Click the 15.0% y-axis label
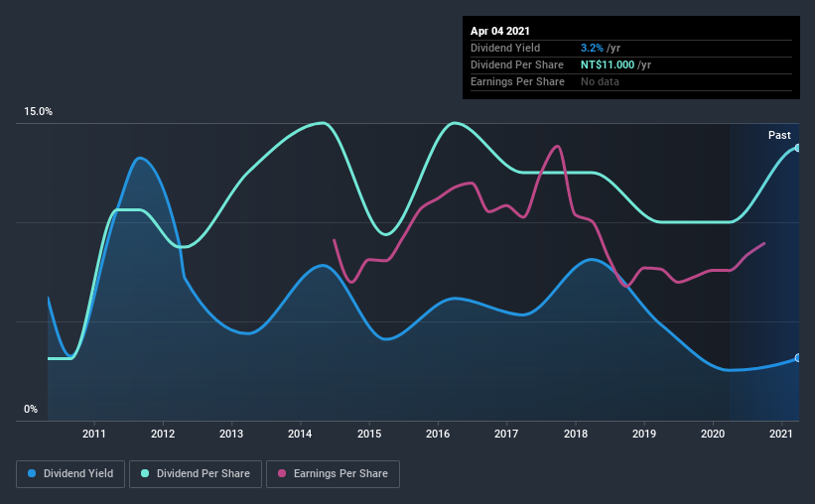 (x=38, y=112)
